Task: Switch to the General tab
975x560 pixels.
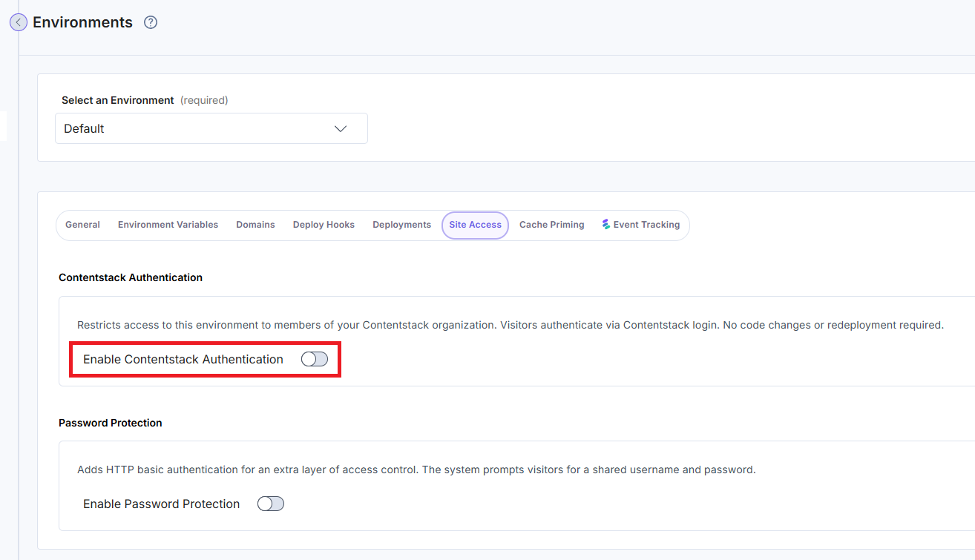Action: tap(82, 225)
